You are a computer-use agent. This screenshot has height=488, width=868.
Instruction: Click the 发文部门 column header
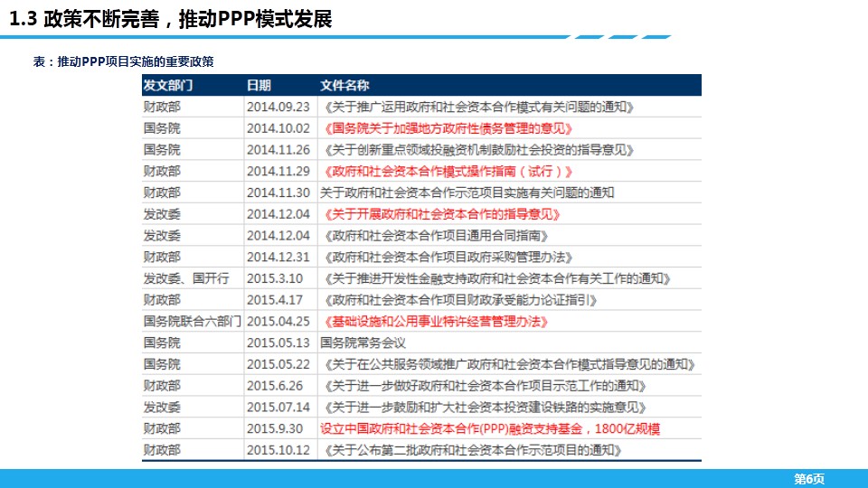click(168, 85)
